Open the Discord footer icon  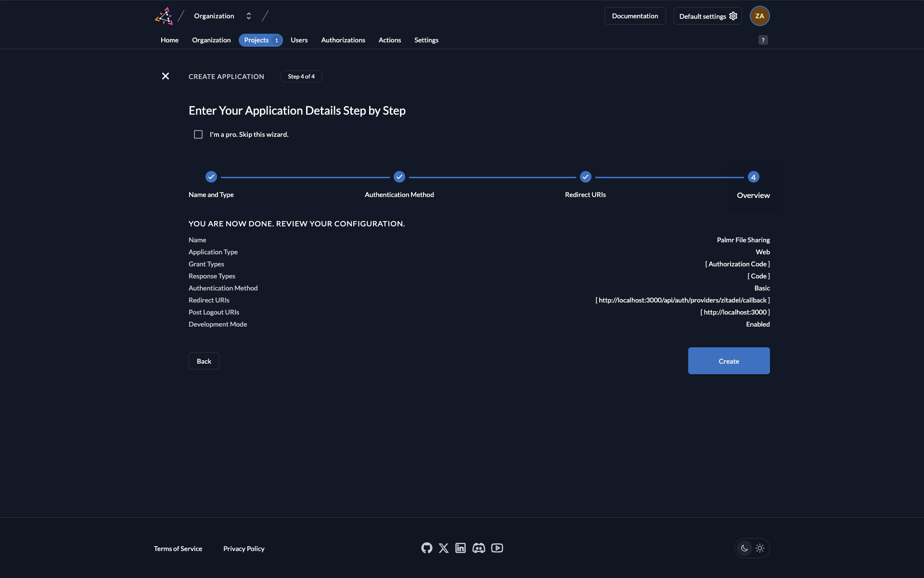(478, 548)
